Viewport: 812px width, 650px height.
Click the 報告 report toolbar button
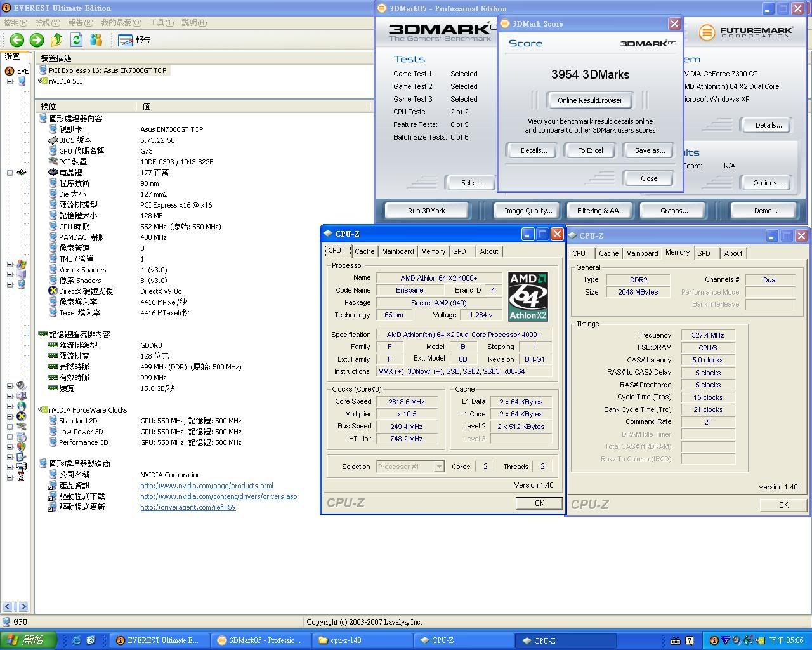tap(134, 40)
